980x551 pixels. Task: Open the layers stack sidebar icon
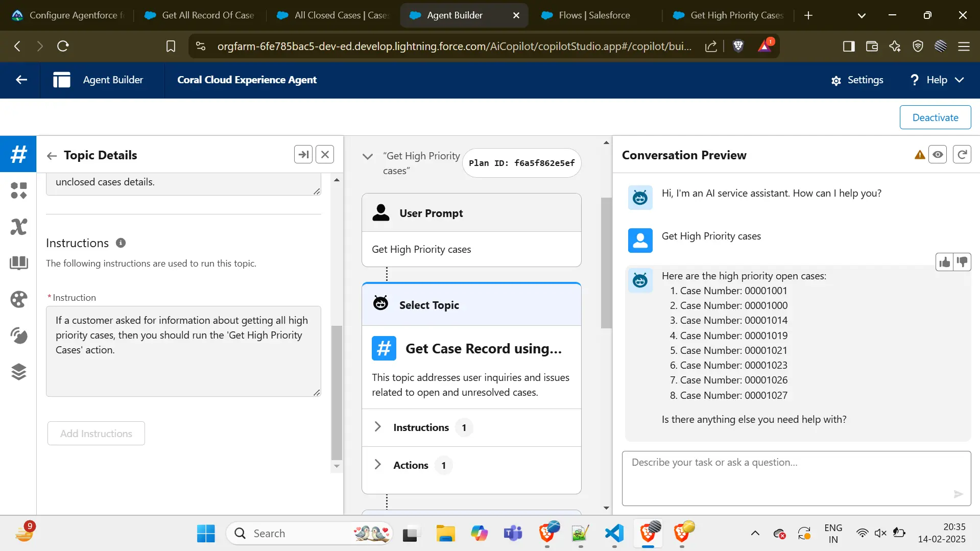pos(18,372)
